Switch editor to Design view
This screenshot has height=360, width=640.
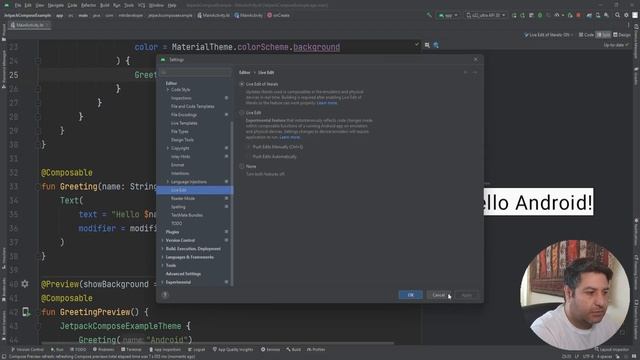(622, 35)
